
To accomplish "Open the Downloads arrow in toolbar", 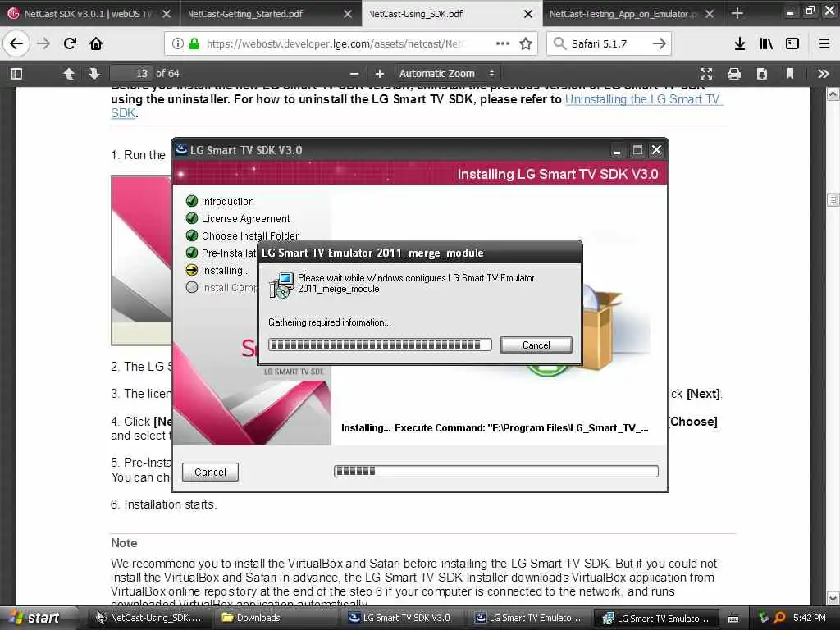I will point(739,43).
